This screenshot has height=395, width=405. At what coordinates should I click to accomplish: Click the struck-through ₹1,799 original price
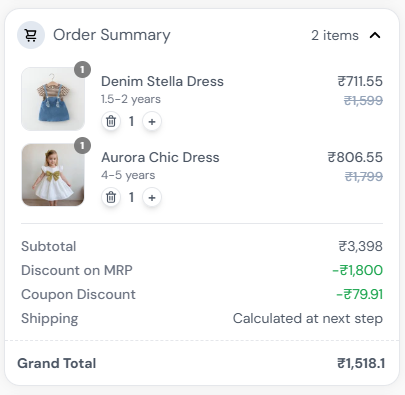pos(364,176)
